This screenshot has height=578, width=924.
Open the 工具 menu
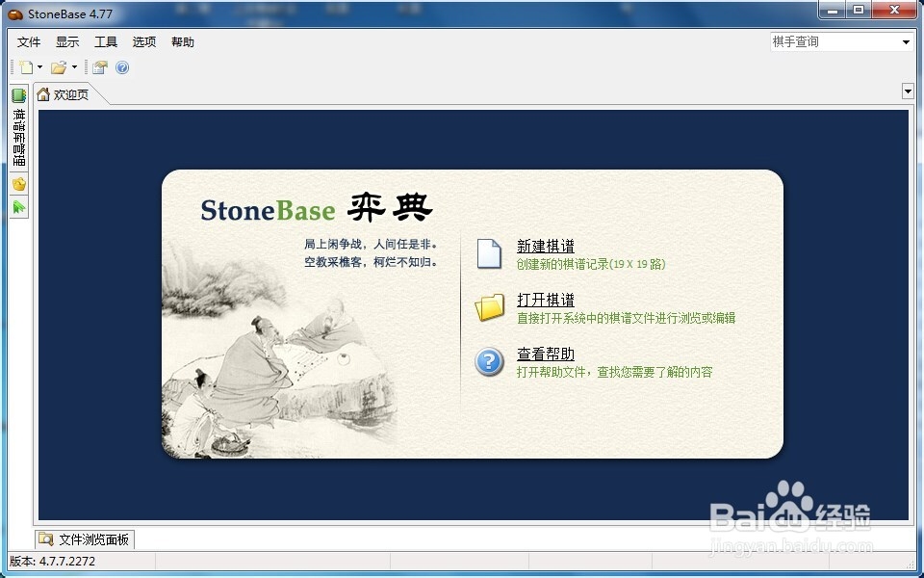click(x=106, y=41)
